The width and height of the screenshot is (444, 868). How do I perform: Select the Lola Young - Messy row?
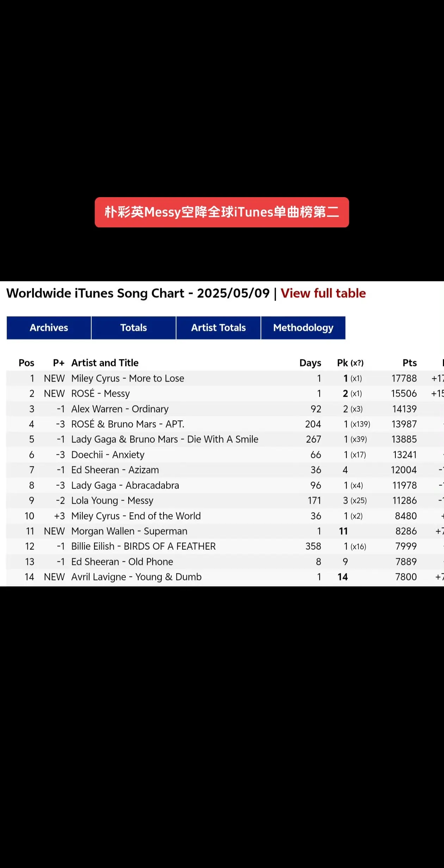(225, 501)
